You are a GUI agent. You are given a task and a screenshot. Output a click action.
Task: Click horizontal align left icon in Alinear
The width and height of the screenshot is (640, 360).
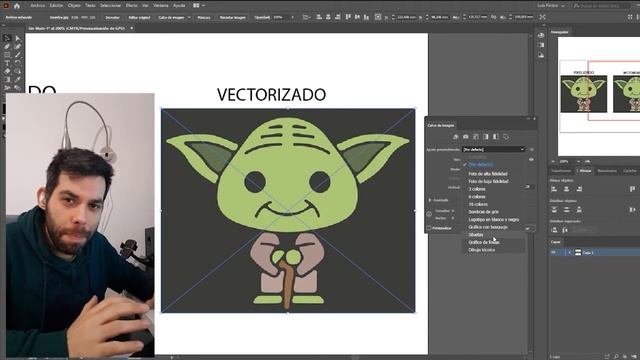554,189
